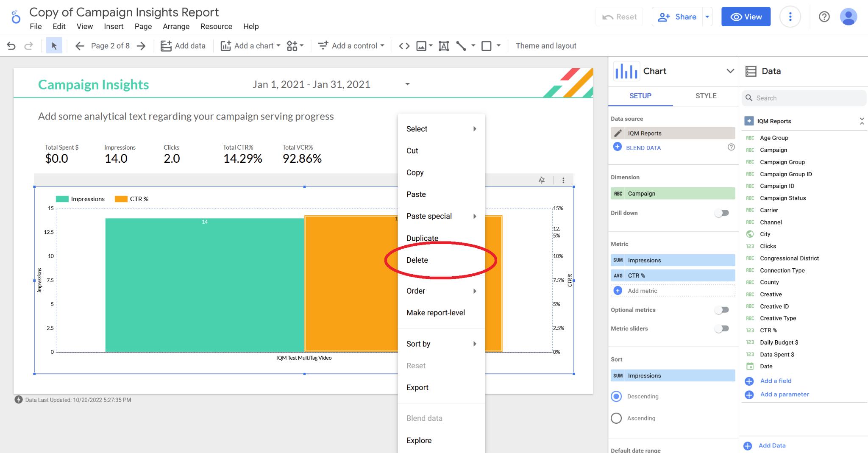Click the BLEND DATA link
Screen dimensions: 868x453
643,148
